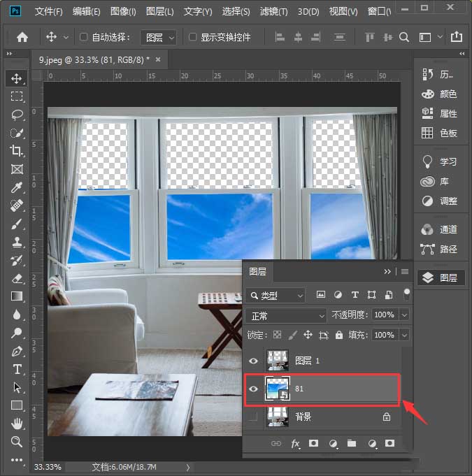
Task: Open the 调整 panel
Action: 440,201
